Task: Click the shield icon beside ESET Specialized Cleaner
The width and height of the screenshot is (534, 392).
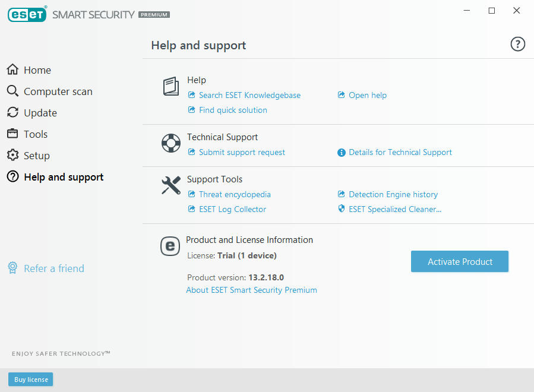Action: click(341, 208)
